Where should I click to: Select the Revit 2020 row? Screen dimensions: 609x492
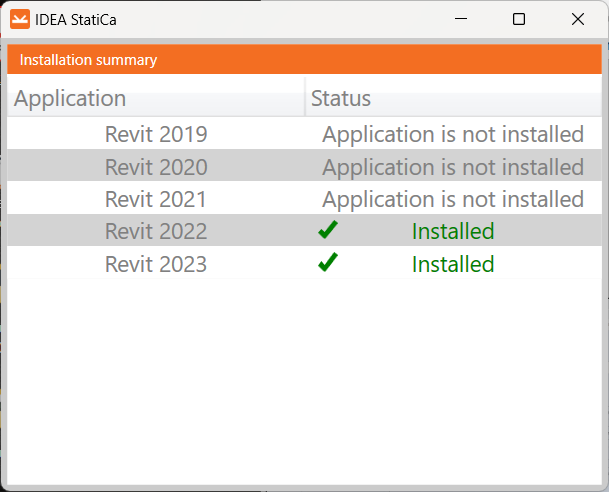(156, 167)
